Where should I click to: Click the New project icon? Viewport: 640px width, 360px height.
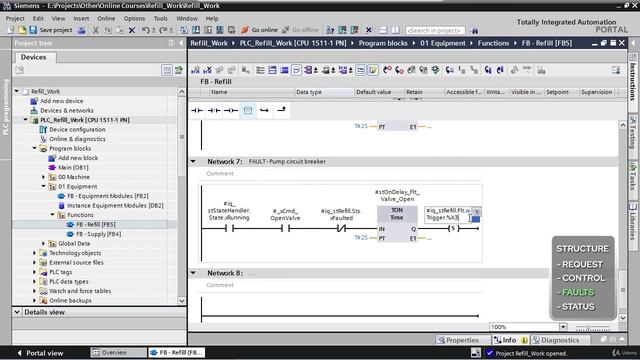pos(11,30)
